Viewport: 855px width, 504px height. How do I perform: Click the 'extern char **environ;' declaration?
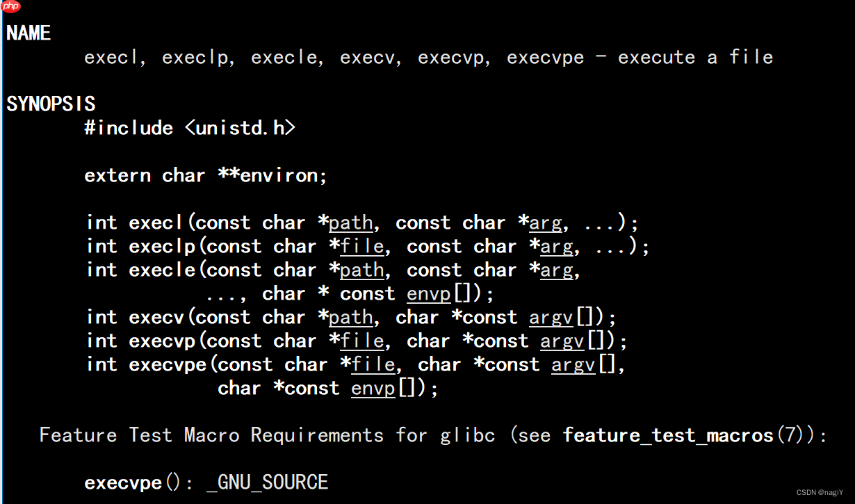pos(206,175)
